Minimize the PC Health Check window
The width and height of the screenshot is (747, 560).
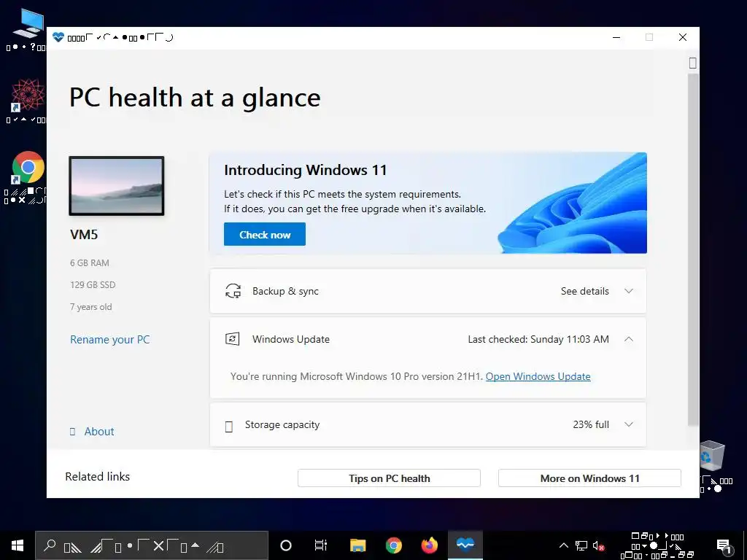click(616, 37)
